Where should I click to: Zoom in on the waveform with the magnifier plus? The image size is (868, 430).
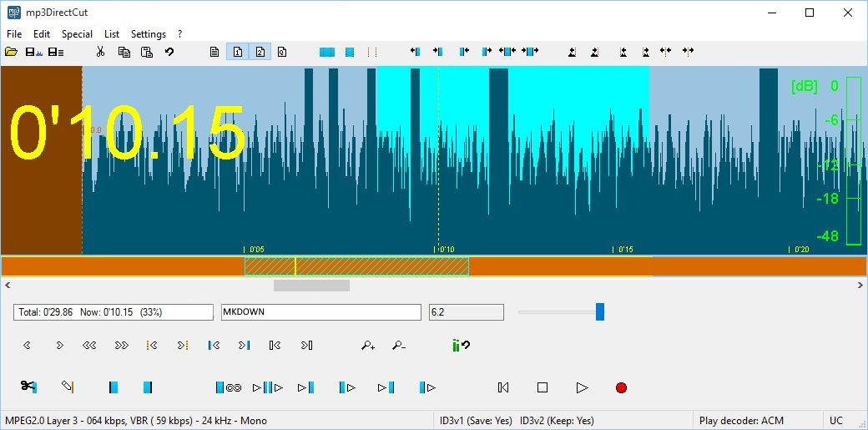tap(368, 345)
